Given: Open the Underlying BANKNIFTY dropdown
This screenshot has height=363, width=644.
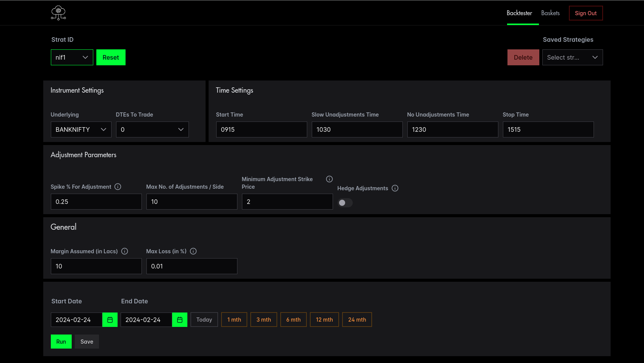Looking at the screenshot, I should (81, 129).
